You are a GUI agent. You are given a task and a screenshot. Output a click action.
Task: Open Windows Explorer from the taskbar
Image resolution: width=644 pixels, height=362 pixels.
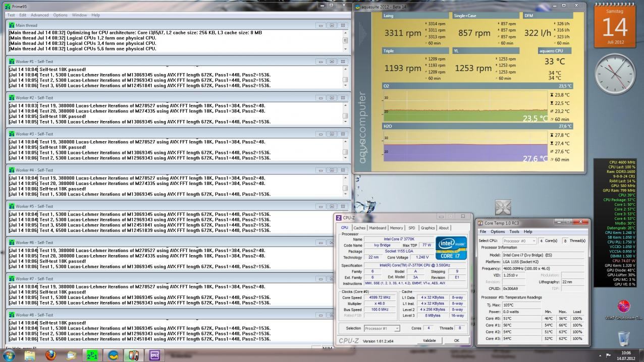pyautogui.click(x=30, y=355)
